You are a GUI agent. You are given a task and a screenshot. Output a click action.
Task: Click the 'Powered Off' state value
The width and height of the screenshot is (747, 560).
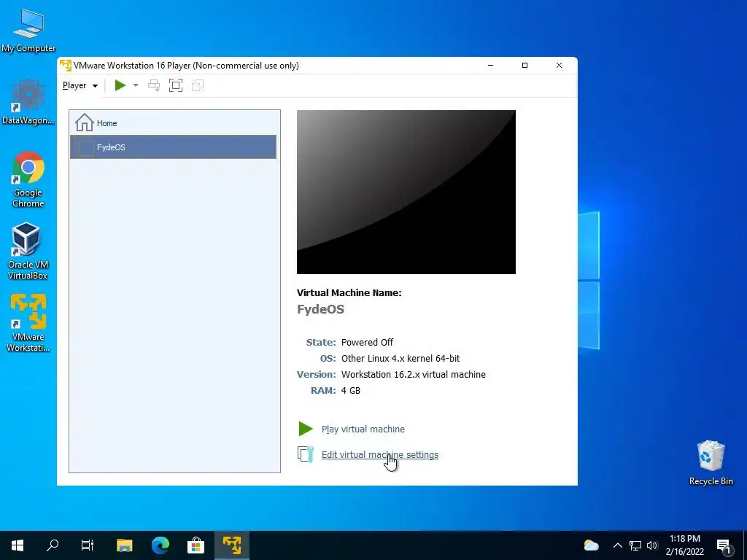(x=368, y=343)
